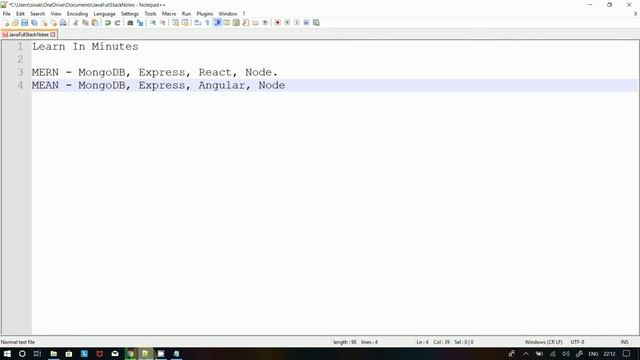Viewport: 640px width, 360px height.
Task: Click the volume speaker tray icon
Action: [x=566, y=354]
